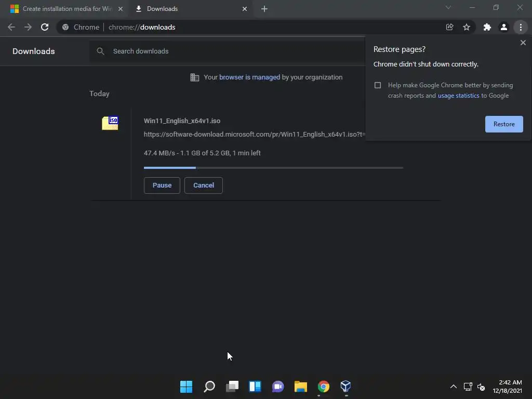Open a new tab with plus button

[x=264, y=9]
